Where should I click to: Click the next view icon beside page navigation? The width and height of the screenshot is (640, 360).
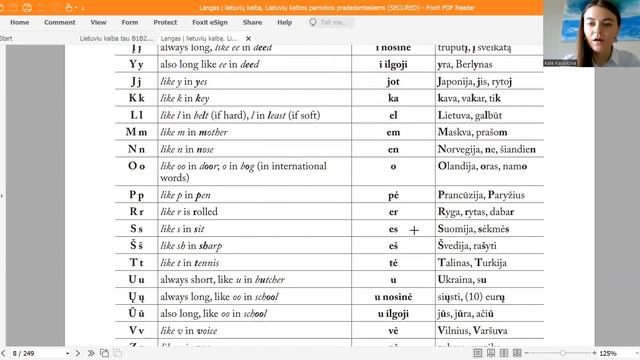point(118,353)
